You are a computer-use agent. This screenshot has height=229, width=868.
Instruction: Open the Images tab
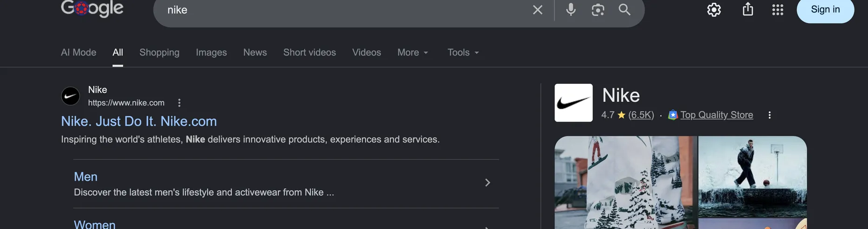(211, 52)
